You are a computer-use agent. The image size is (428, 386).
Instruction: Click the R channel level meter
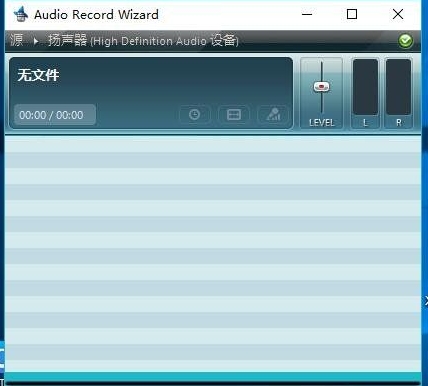398,87
